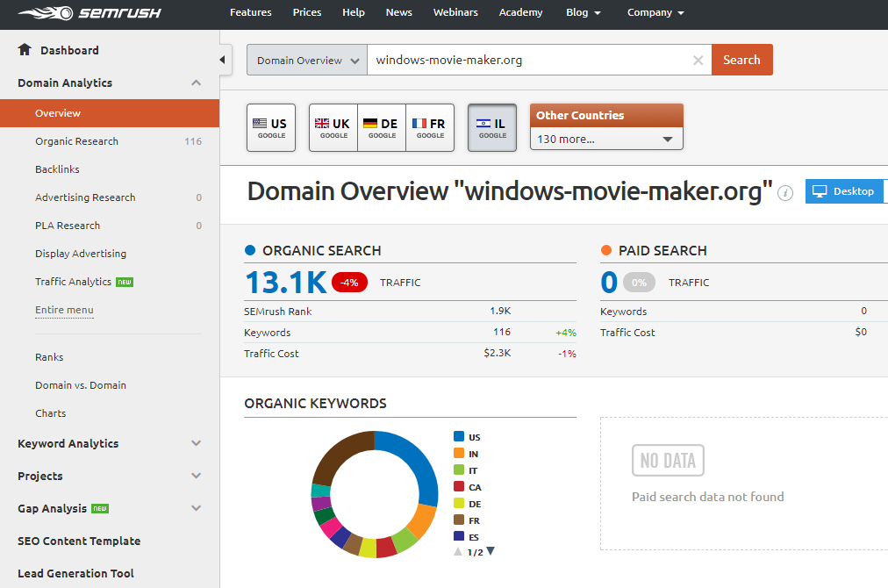Viewport: 888px width, 588px height.
Task: Click the Dashboard home icon
Action: [25, 50]
